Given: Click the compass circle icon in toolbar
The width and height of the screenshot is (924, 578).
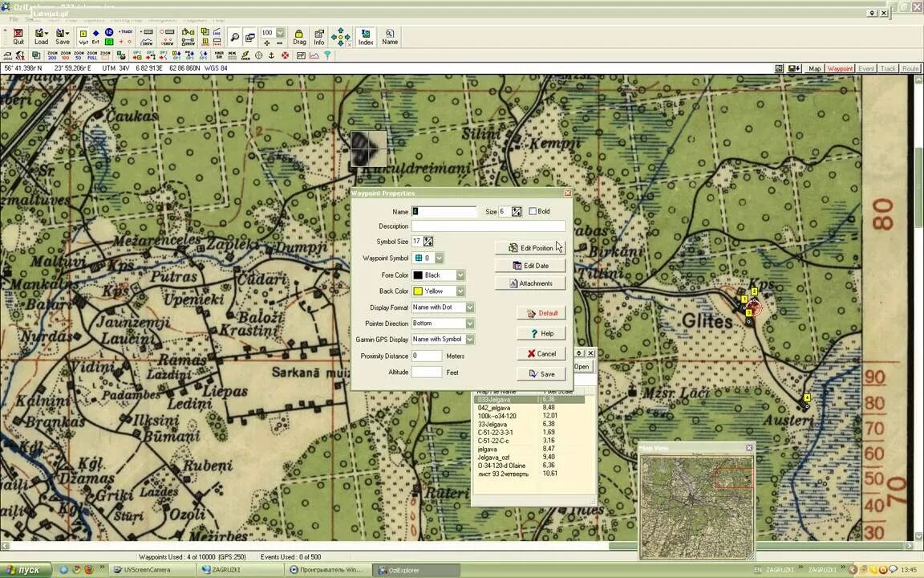Looking at the screenshot, I should (259, 55).
